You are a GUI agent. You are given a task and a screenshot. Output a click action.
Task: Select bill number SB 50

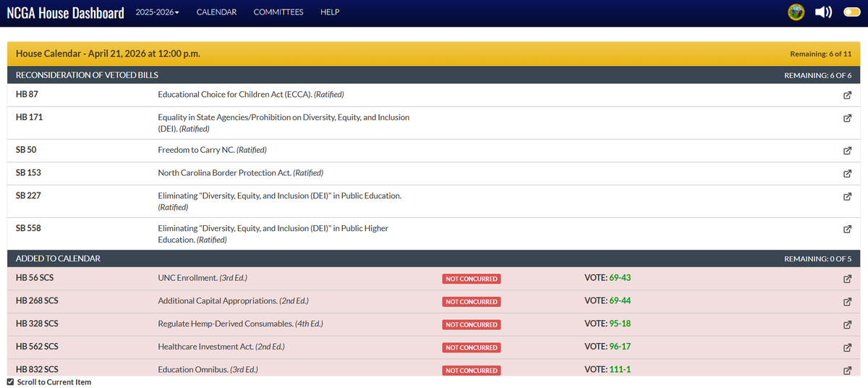click(26, 150)
